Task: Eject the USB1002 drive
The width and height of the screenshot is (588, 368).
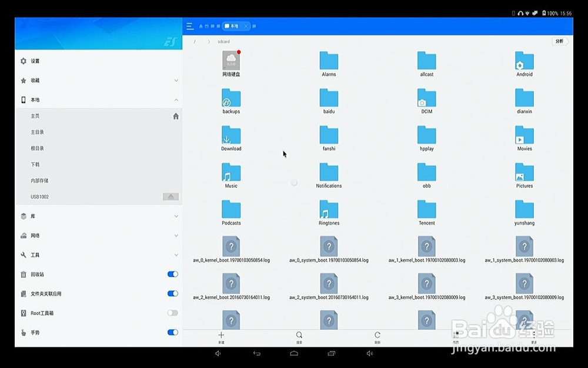Action: click(x=171, y=197)
